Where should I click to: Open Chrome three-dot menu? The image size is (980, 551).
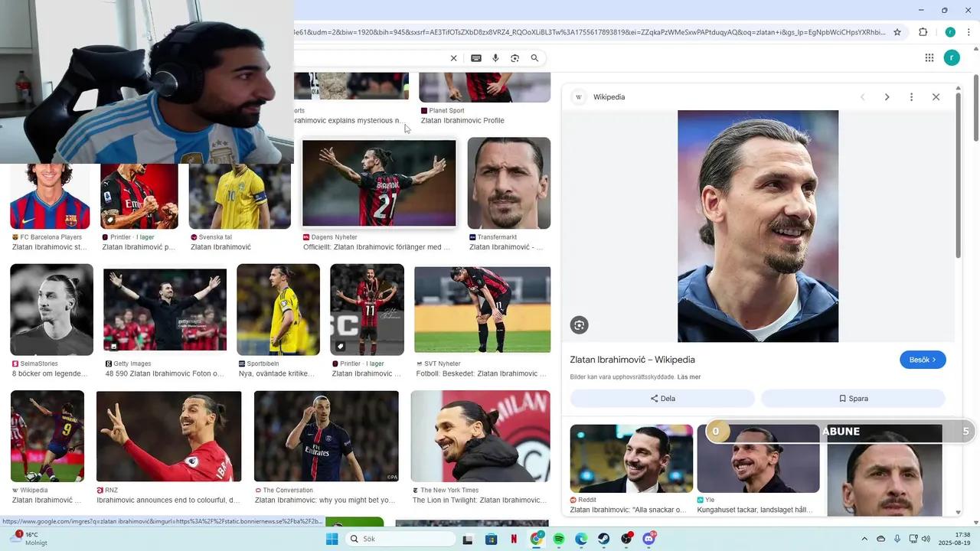coord(969,32)
